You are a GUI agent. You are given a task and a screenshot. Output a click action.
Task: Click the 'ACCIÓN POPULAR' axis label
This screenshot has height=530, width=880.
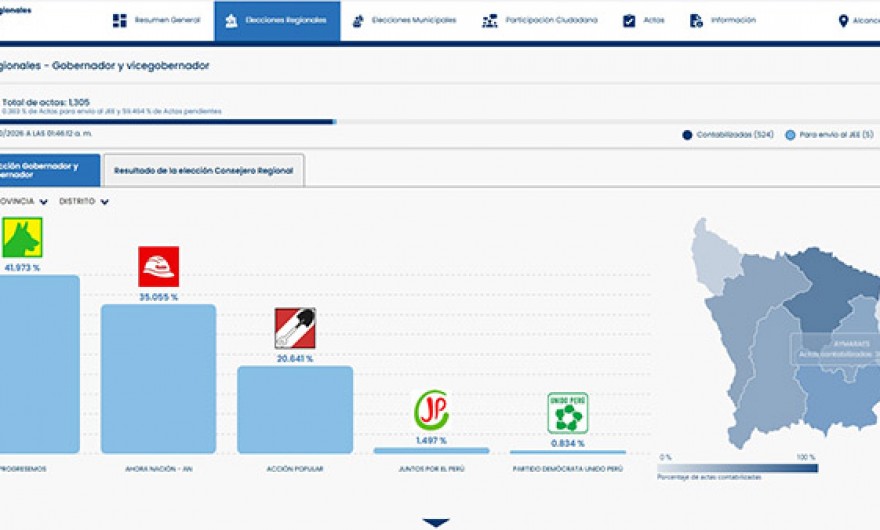coord(295,469)
